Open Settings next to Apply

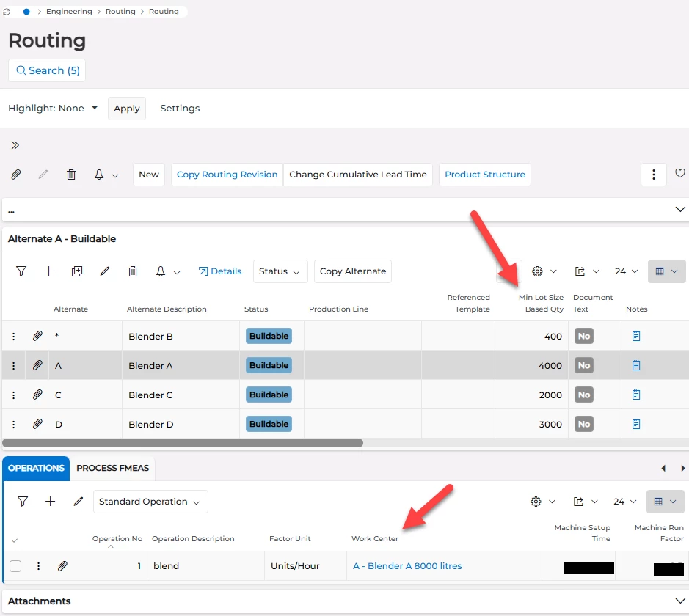tap(180, 108)
